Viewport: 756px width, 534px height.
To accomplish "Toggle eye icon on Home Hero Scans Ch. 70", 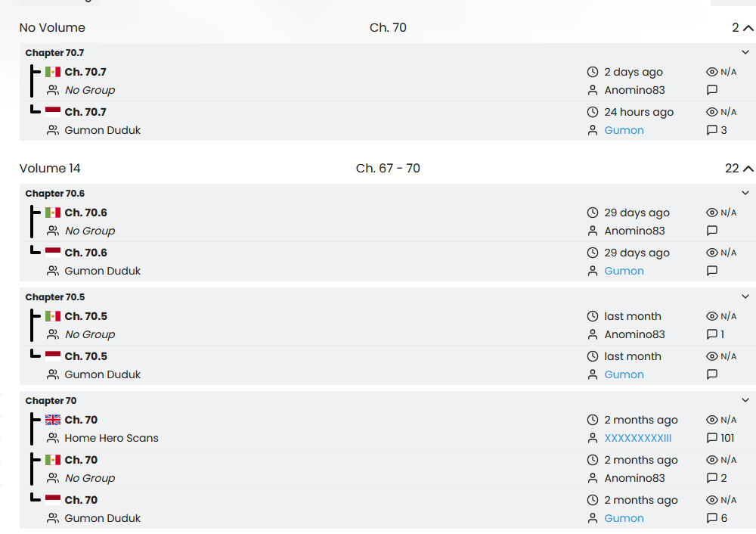I will (x=711, y=420).
